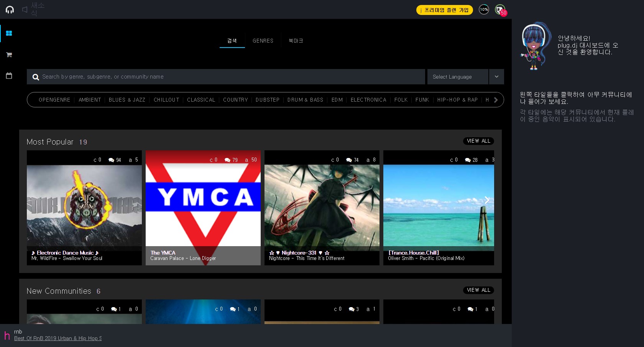Viewport: 644px width, 347px height.
Task: Click VIEW ALL for New Communities
Action: tap(478, 290)
